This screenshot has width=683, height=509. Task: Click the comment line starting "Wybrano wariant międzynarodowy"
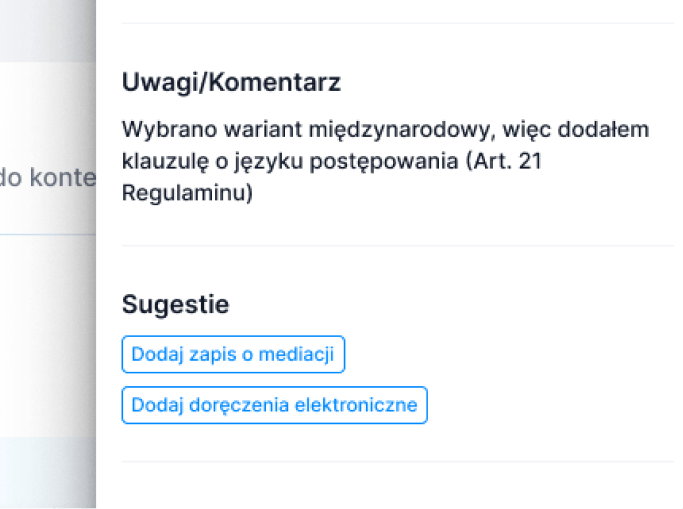[x=385, y=130]
